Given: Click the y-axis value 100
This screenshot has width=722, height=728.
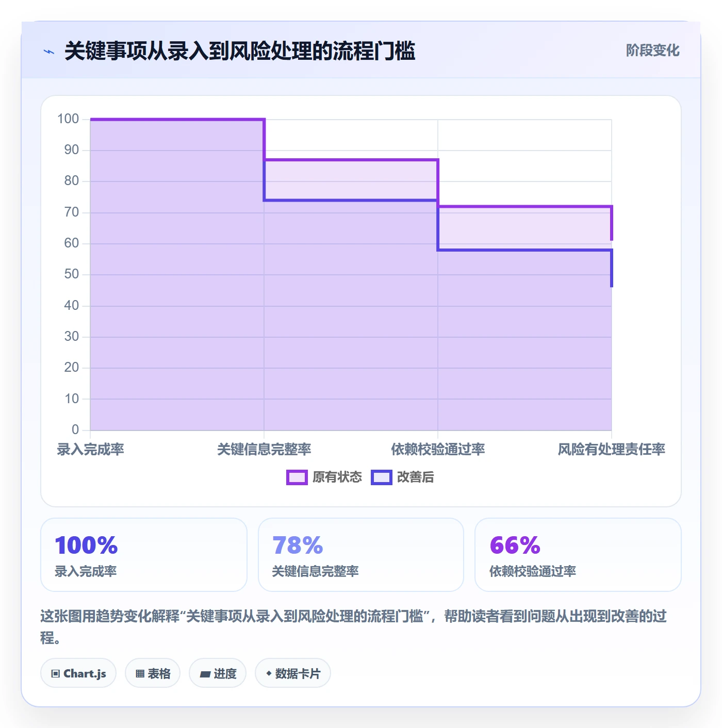Looking at the screenshot, I should (x=68, y=119).
